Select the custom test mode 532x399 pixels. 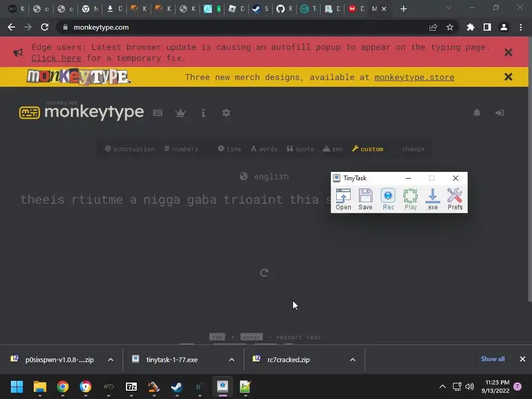click(x=367, y=149)
